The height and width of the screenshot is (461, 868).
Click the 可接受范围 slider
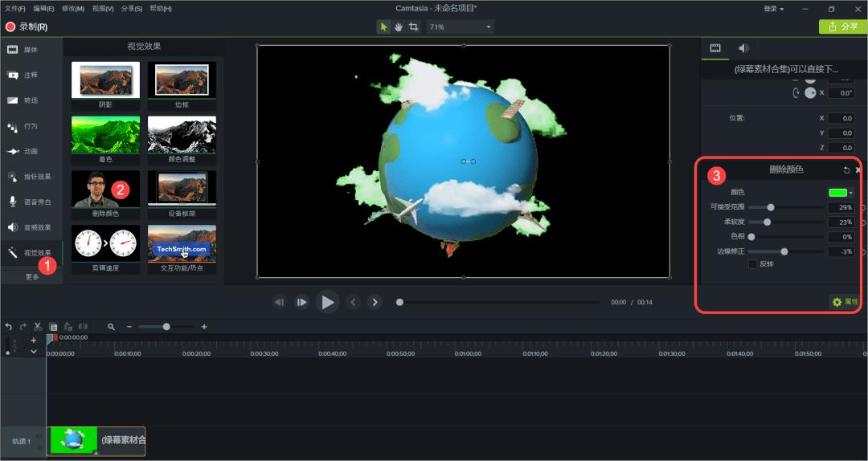pyautogui.click(x=770, y=207)
